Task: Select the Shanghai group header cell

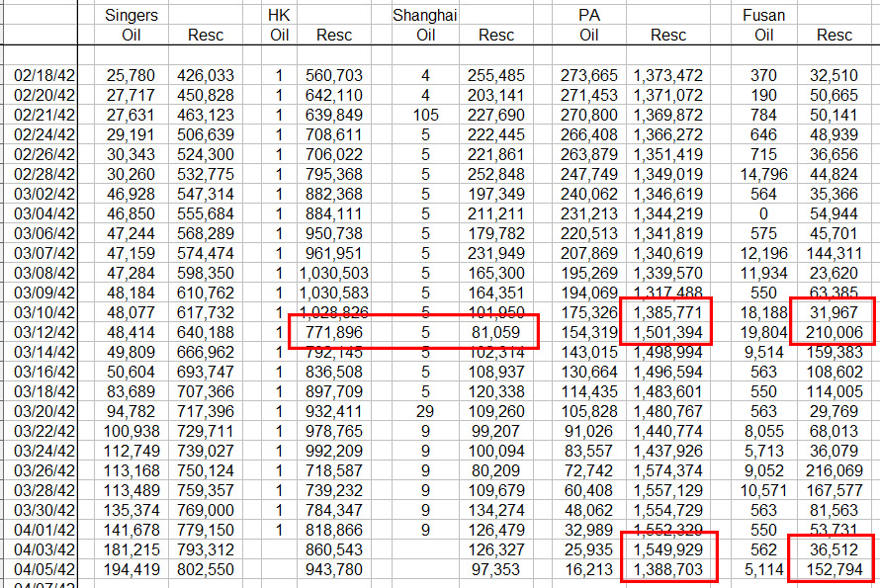Action: 425,15
